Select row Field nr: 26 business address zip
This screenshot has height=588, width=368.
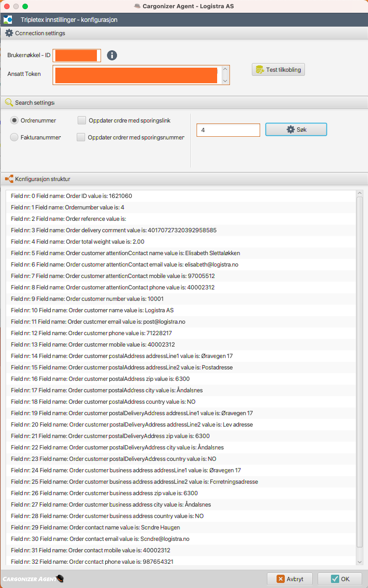tap(181, 493)
